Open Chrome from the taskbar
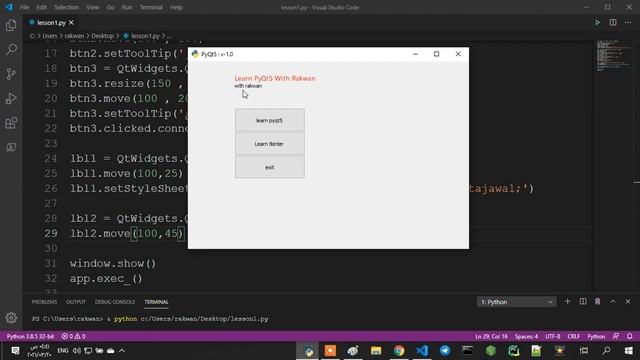The height and width of the screenshot is (360, 640). pyautogui.click(x=399, y=351)
